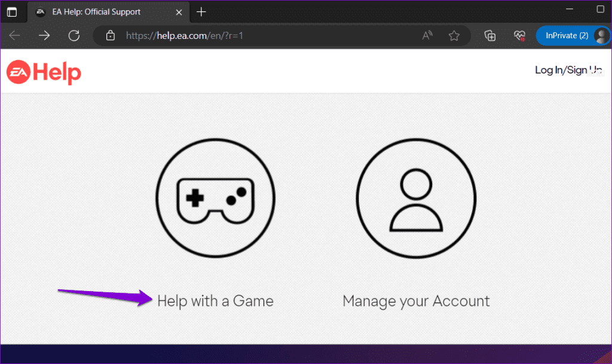This screenshot has height=364, width=612.
Task: Click the InPrivate (2) profile button
Action: 573,35
